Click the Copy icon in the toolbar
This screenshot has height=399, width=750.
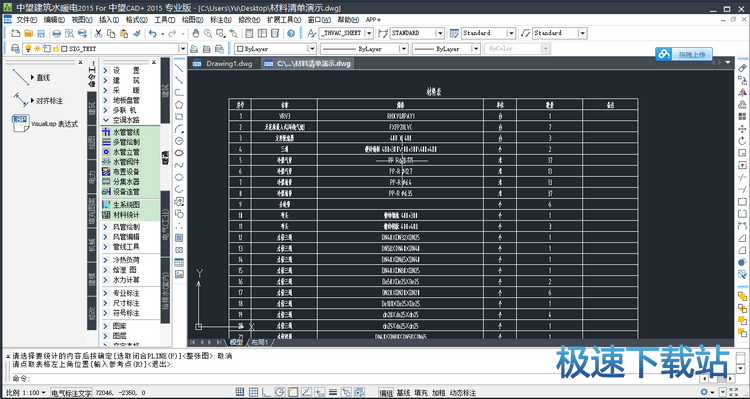tap(111, 33)
